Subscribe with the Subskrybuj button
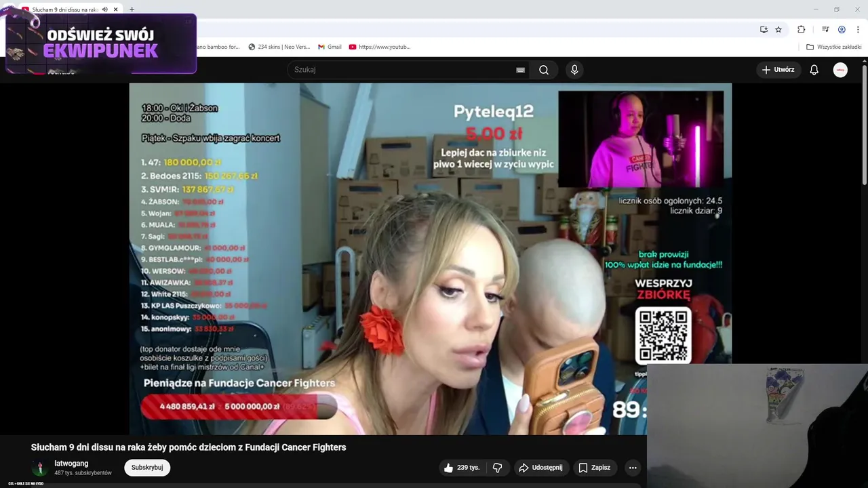 point(147,468)
